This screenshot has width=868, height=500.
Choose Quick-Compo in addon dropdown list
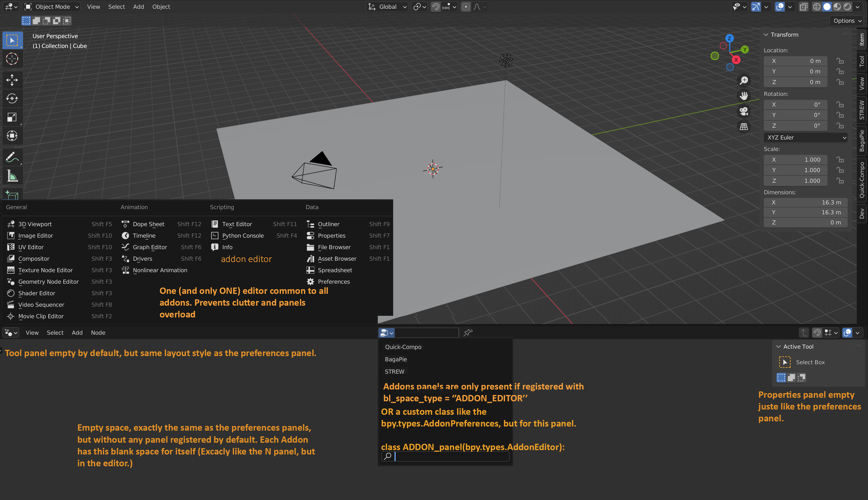[x=403, y=347]
